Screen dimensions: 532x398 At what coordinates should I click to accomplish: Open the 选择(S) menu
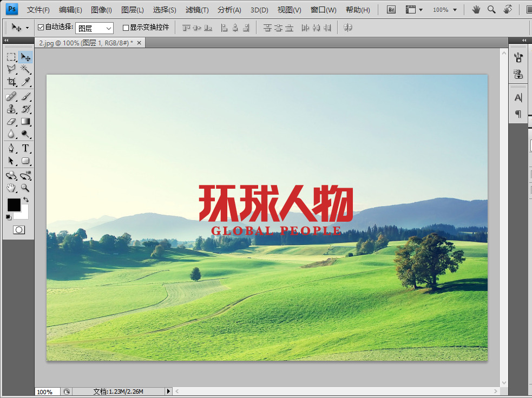pyautogui.click(x=165, y=10)
